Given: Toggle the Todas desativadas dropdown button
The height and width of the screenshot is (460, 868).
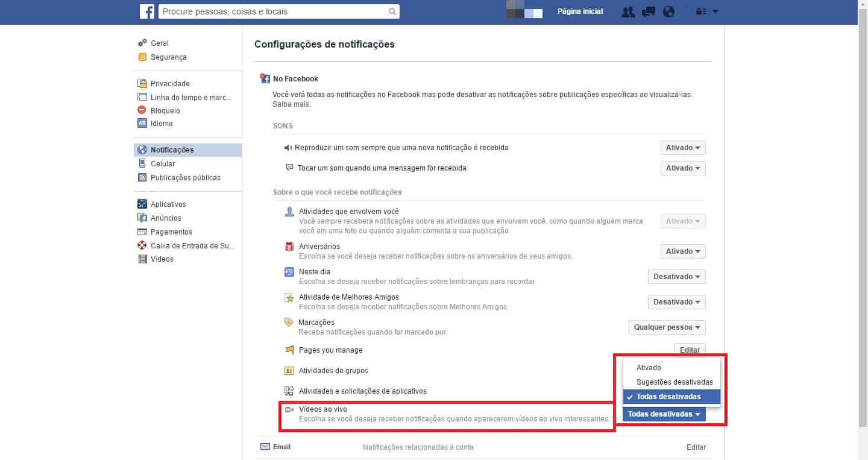Looking at the screenshot, I should pyautogui.click(x=664, y=414).
